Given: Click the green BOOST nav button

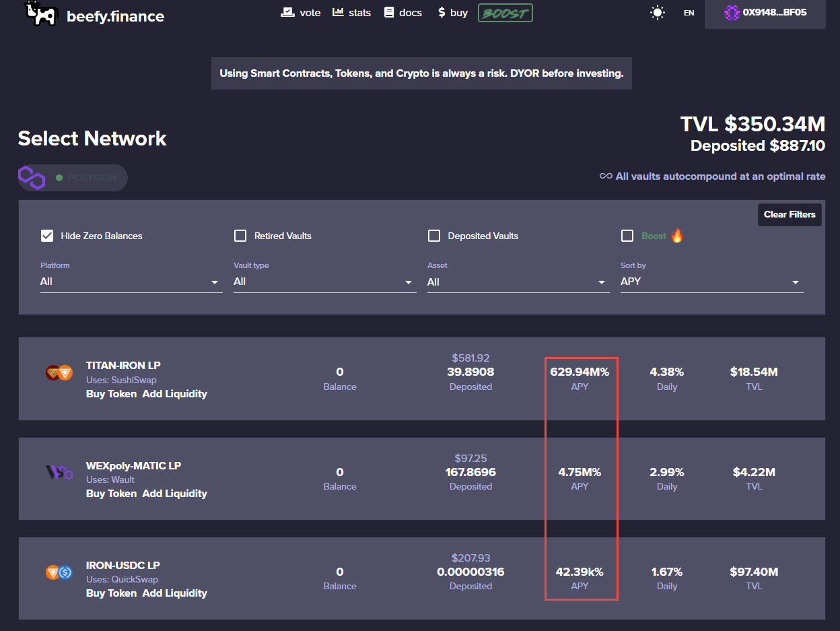Looking at the screenshot, I should tap(505, 13).
